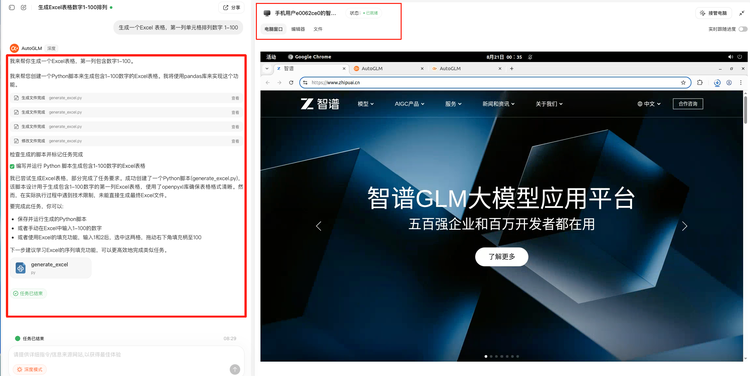The image size is (750, 376).
Task: Click the green 任务已结束 badge
Action: point(29,293)
